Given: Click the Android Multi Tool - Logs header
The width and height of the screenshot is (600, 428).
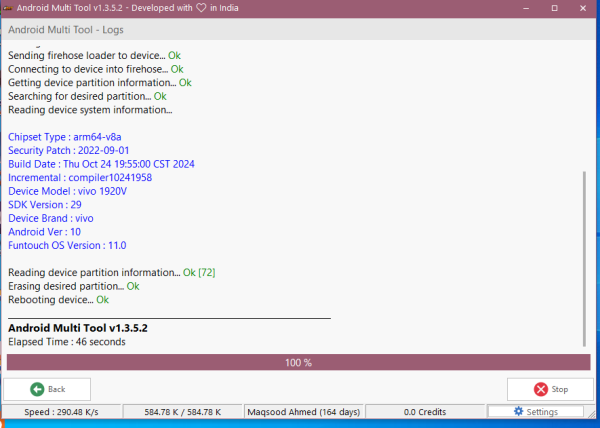Looking at the screenshot, I should tap(66, 30).
